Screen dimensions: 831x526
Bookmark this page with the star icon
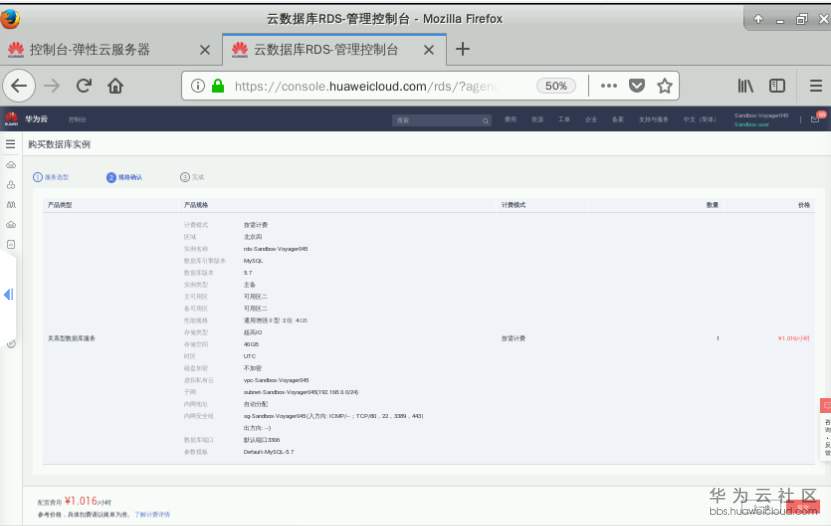tap(665, 86)
